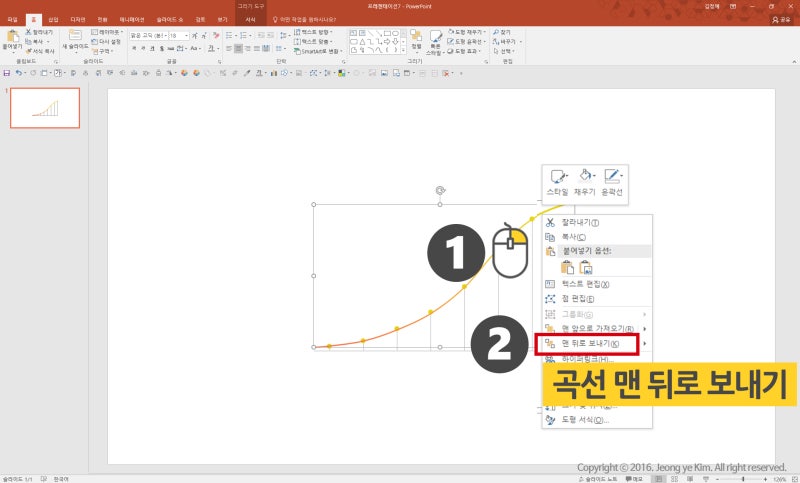This screenshot has height=483, width=800.
Task: Open the 삽입 ribbon tab
Action: 53,19
